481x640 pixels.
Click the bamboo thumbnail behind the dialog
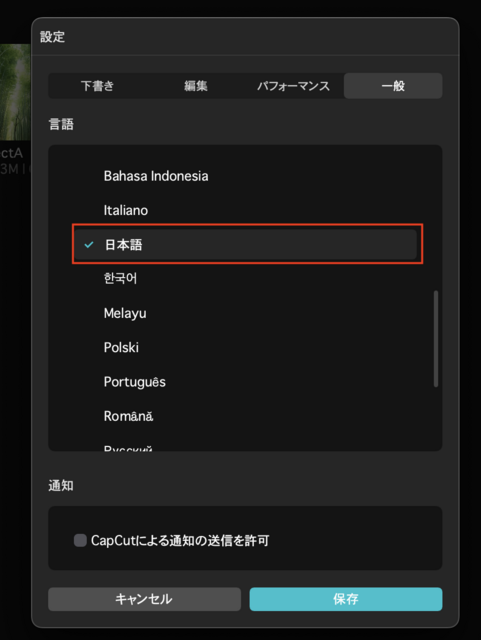click(15, 92)
